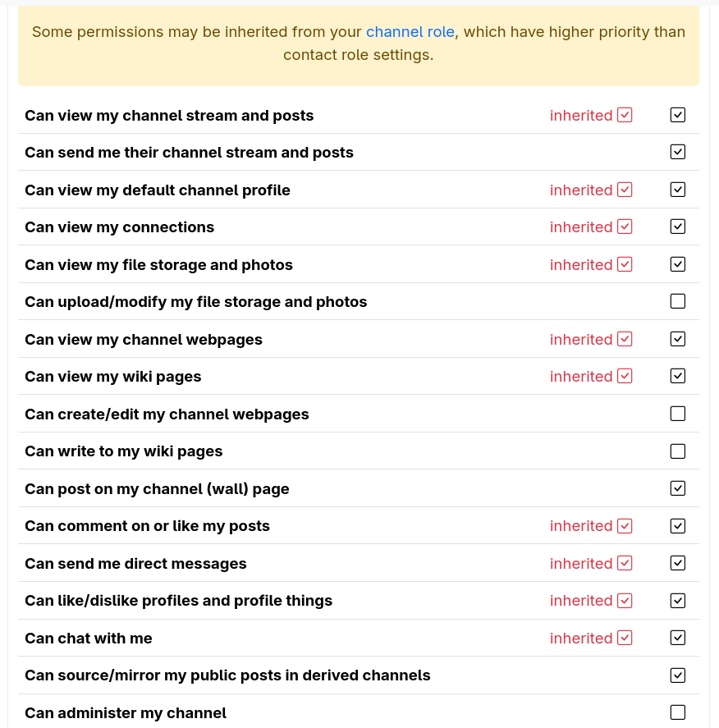Uncheck 'Can post on my channel (wall) page'

pyautogui.click(x=677, y=488)
